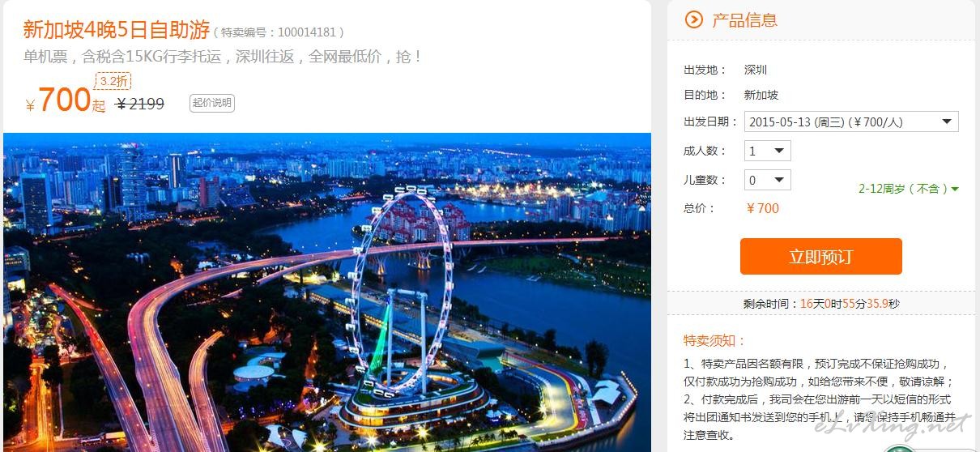The width and height of the screenshot is (980, 452).
Task: Click the orange arrow icon beside 产品信息
Action: click(x=693, y=19)
